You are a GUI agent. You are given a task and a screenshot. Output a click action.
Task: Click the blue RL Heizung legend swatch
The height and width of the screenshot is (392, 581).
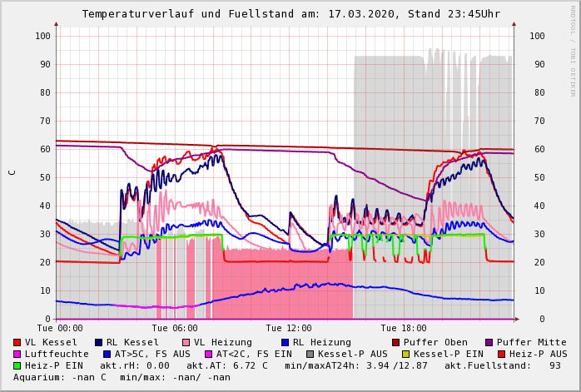pos(284,342)
